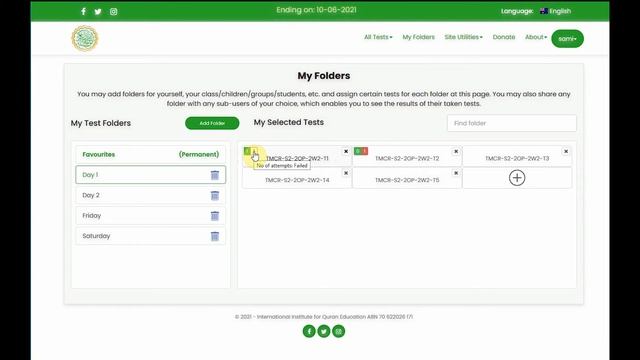Click the institute logo in header
Image resolution: width=640 pixels, height=360 pixels.
pos(85,38)
